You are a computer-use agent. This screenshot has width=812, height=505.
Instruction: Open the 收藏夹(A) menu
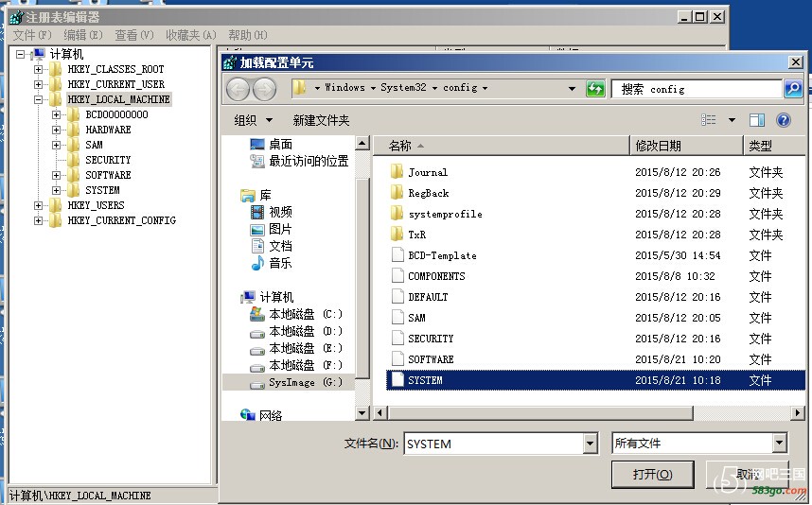(x=190, y=35)
